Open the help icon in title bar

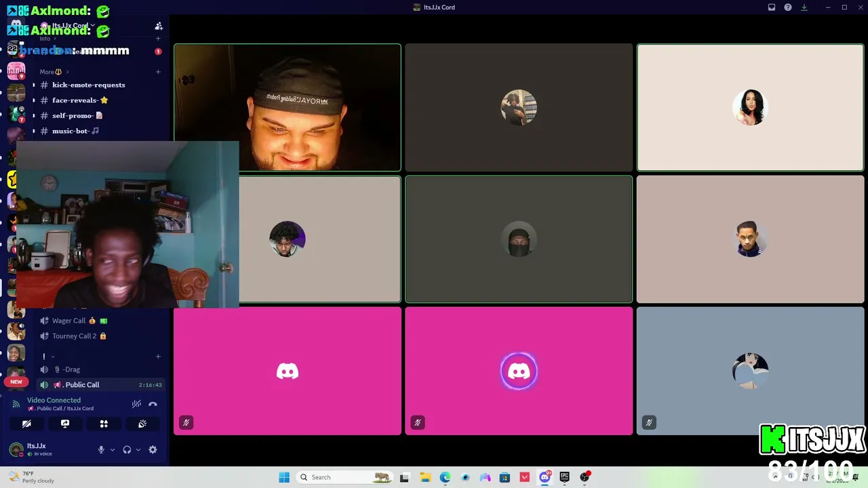(788, 7)
